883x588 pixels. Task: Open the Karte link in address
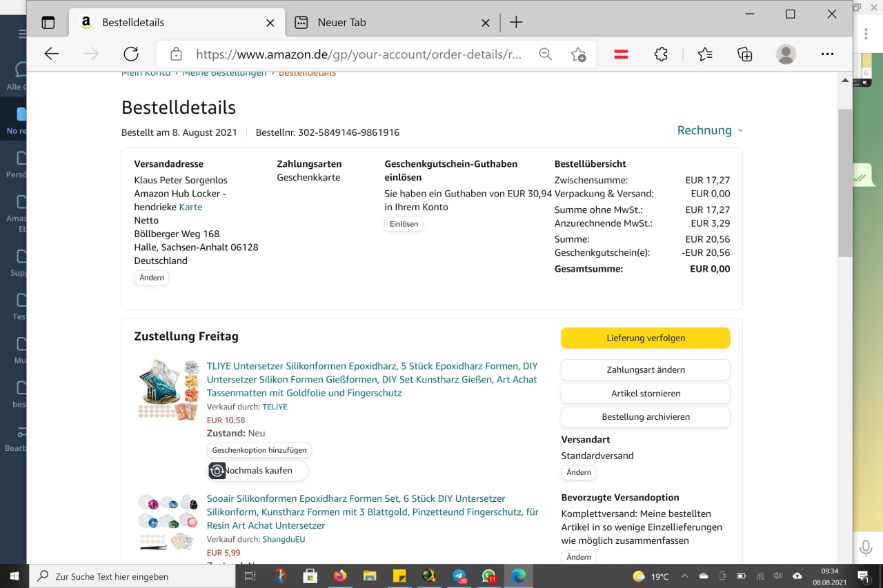tap(190, 207)
